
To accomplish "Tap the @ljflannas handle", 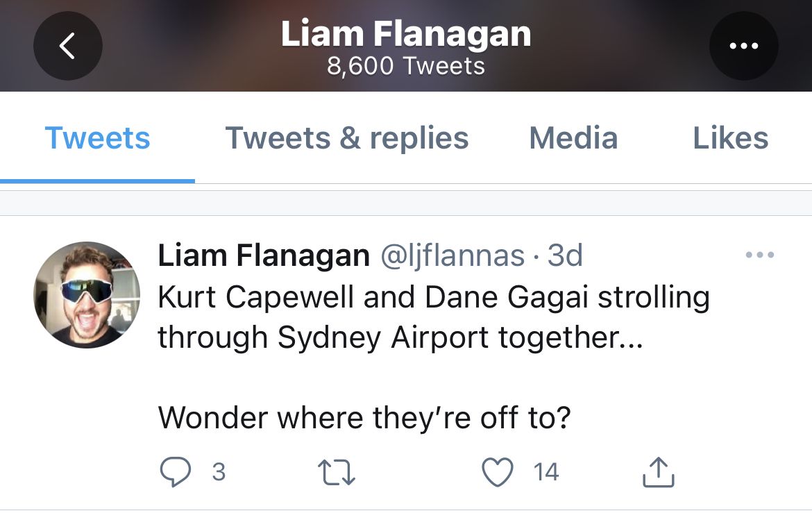I will click(452, 255).
